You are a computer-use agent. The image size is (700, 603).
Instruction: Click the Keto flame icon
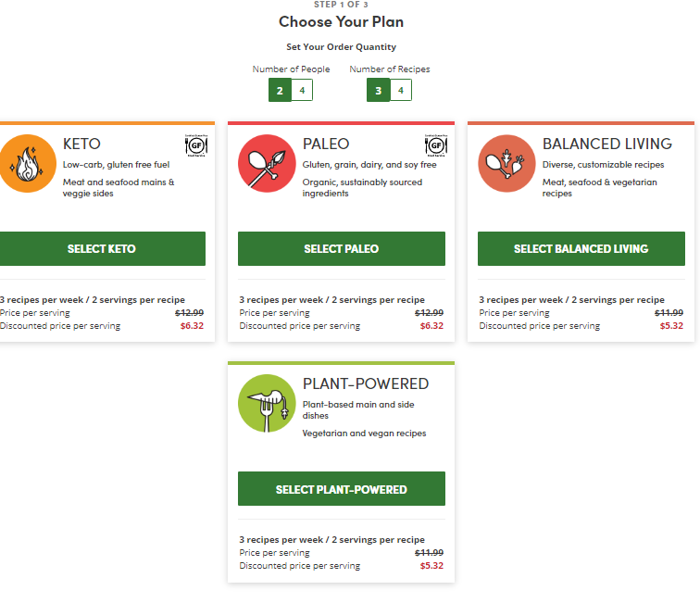point(27,163)
